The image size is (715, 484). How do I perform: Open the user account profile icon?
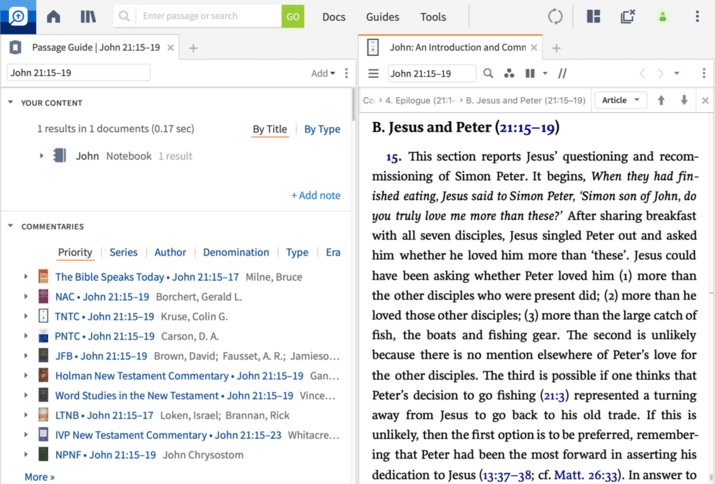pos(662,17)
